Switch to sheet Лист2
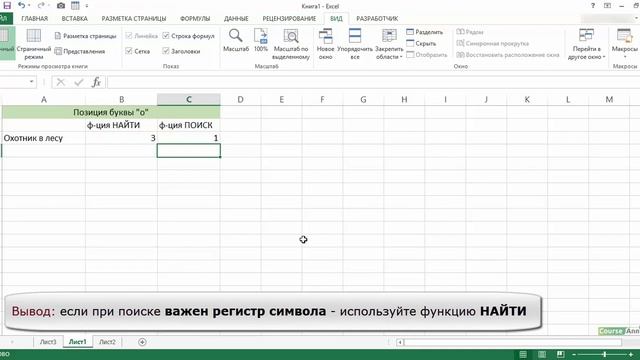Image resolution: width=640 pixels, height=360 pixels. [107, 342]
